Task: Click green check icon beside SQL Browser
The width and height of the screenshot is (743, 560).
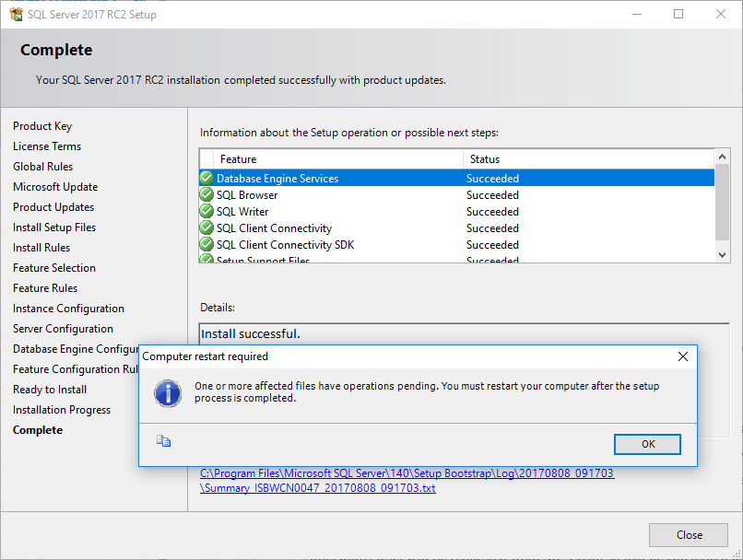Action: click(206, 194)
